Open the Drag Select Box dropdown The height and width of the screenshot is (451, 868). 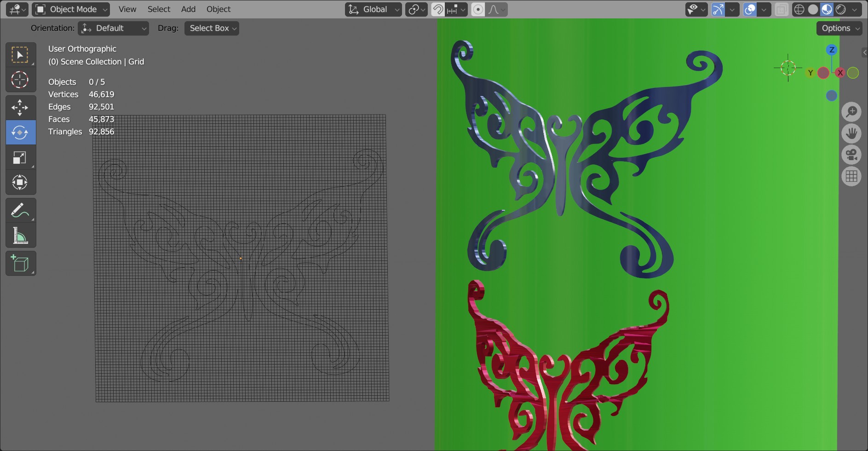click(212, 28)
